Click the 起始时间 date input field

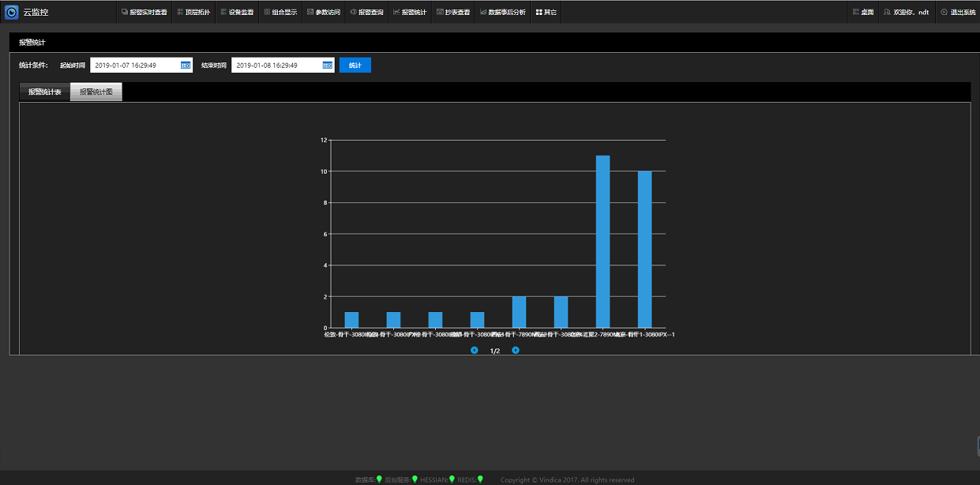tap(134, 66)
